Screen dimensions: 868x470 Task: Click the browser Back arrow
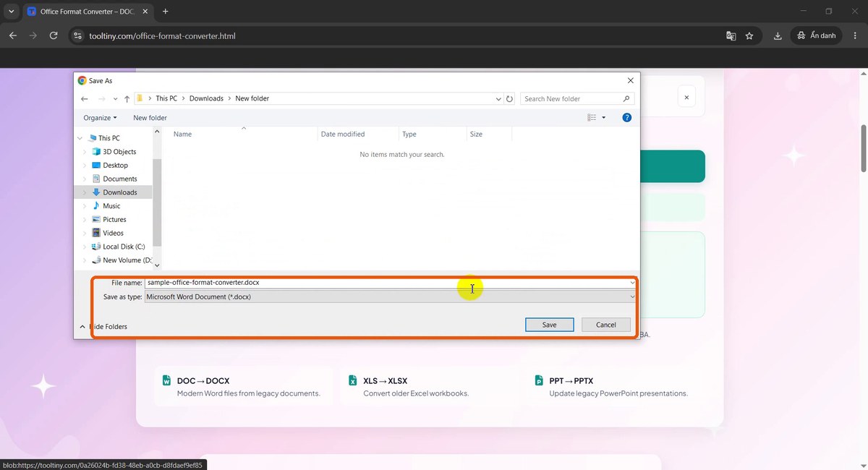[x=13, y=35]
